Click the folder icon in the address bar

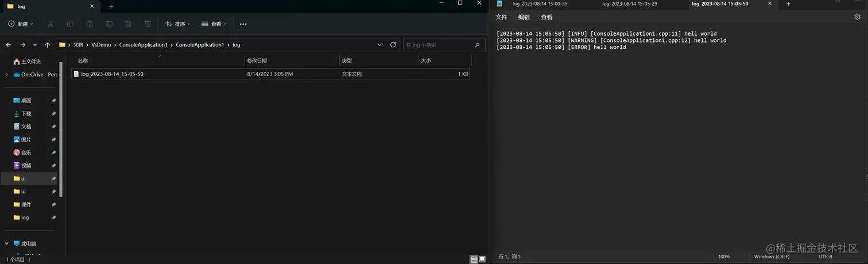coord(63,44)
